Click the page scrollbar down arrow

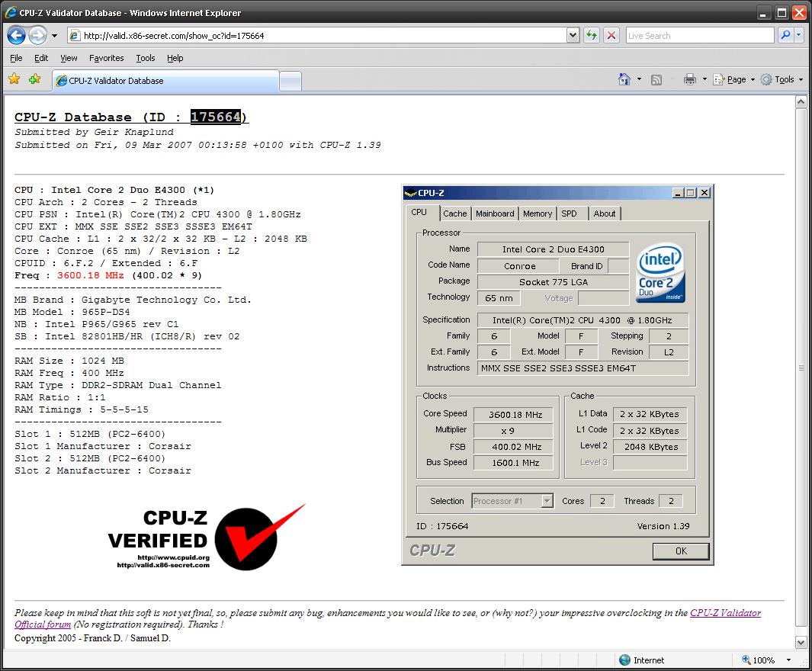coord(801,643)
